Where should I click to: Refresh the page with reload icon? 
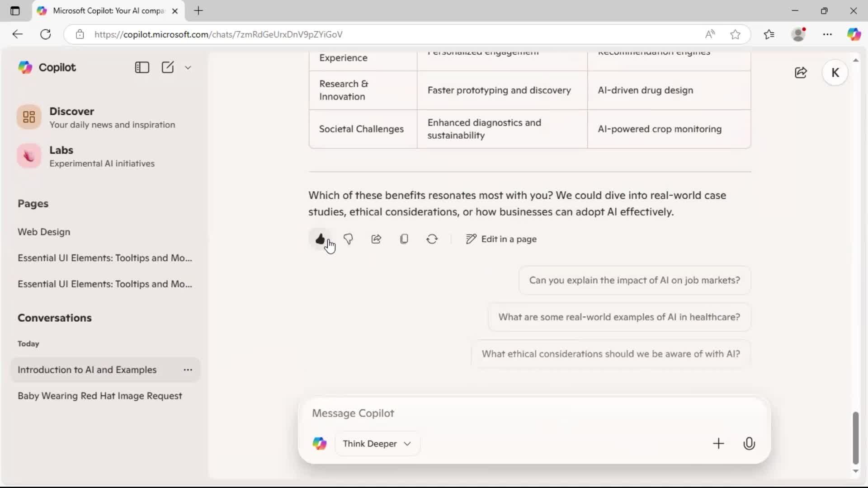pyautogui.click(x=46, y=34)
